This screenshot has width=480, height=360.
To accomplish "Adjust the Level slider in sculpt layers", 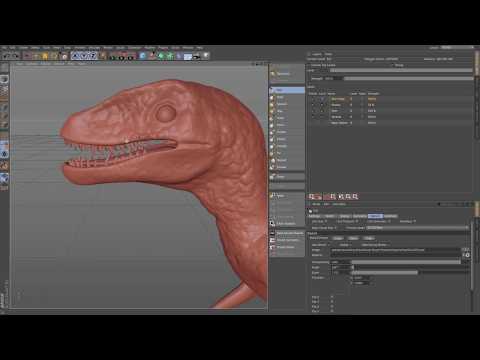I will (401, 70).
